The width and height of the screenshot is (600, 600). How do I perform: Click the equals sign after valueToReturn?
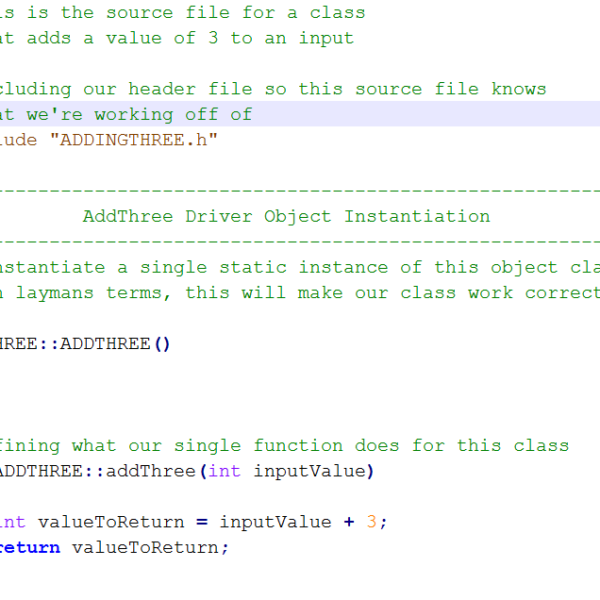tap(201, 522)
